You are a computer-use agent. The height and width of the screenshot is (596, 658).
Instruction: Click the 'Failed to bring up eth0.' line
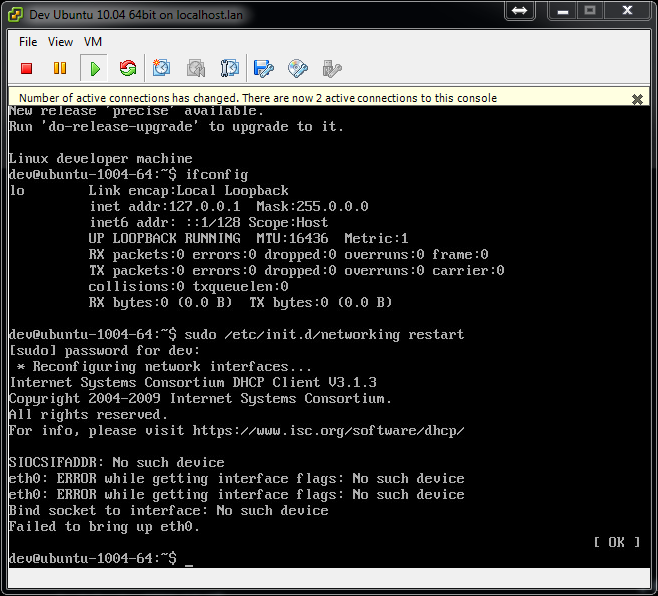(x=104, y=526)
